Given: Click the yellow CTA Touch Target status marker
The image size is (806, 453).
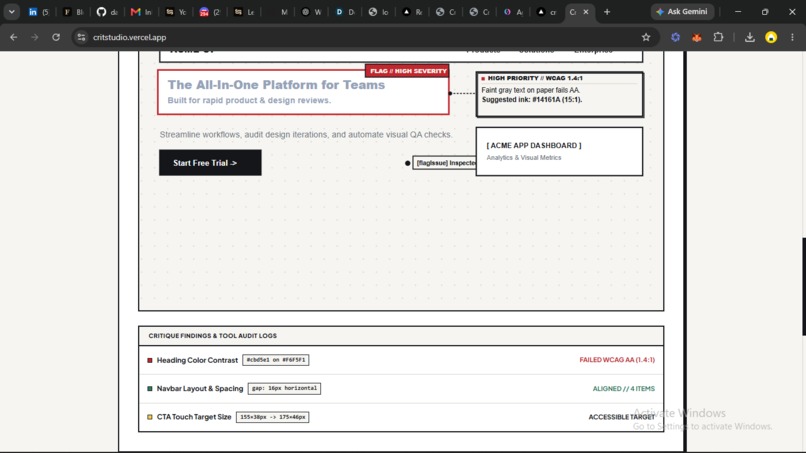Looking at the screenshot, I should coord(150,417).
